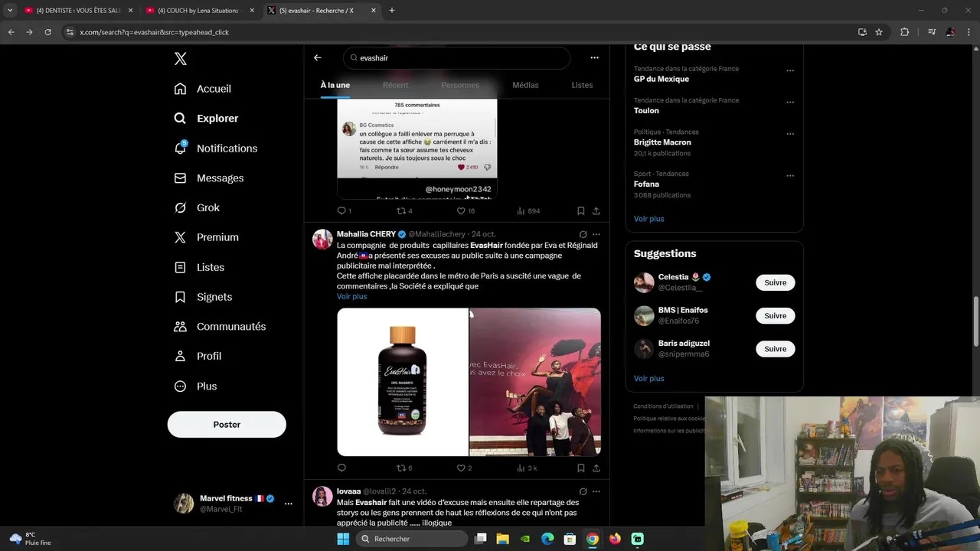Open File Explorer from taskbar
The height and width of the screenshot is (551, 980).
502,539
